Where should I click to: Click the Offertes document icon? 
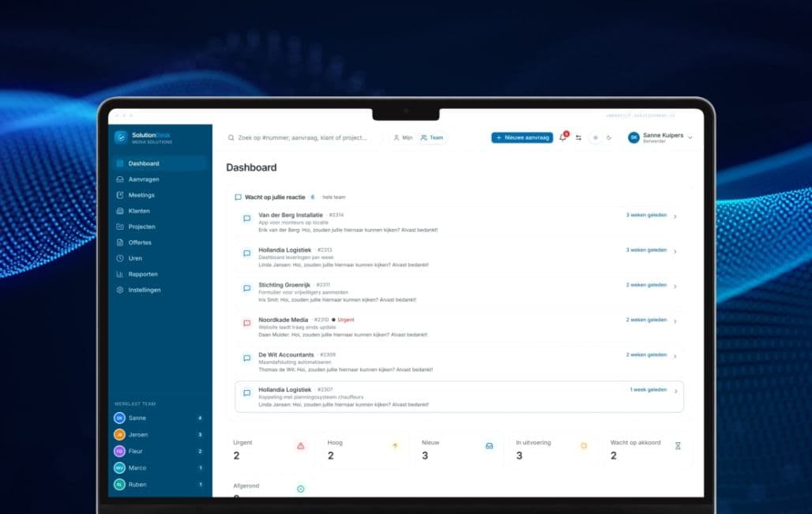(119, 242)
